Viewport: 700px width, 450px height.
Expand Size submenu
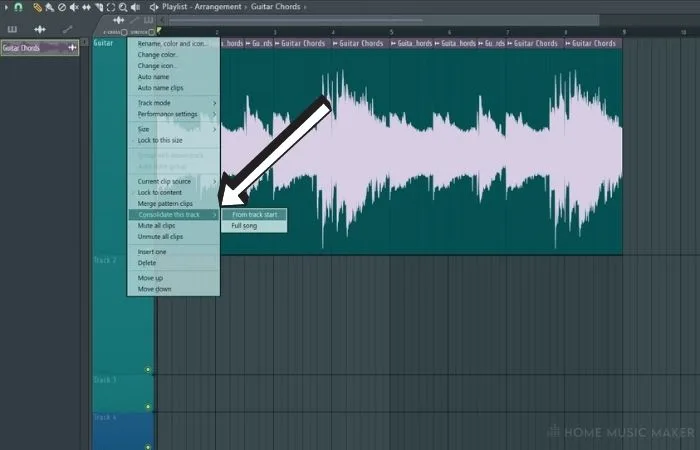click(172, 129)
